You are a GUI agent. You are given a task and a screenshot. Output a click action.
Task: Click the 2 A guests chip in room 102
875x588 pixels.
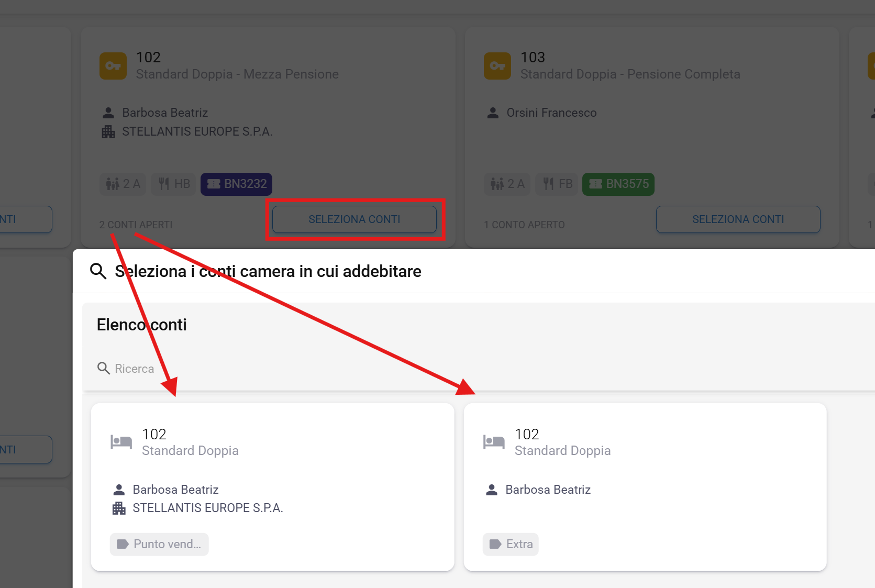[x=123, y=184]
